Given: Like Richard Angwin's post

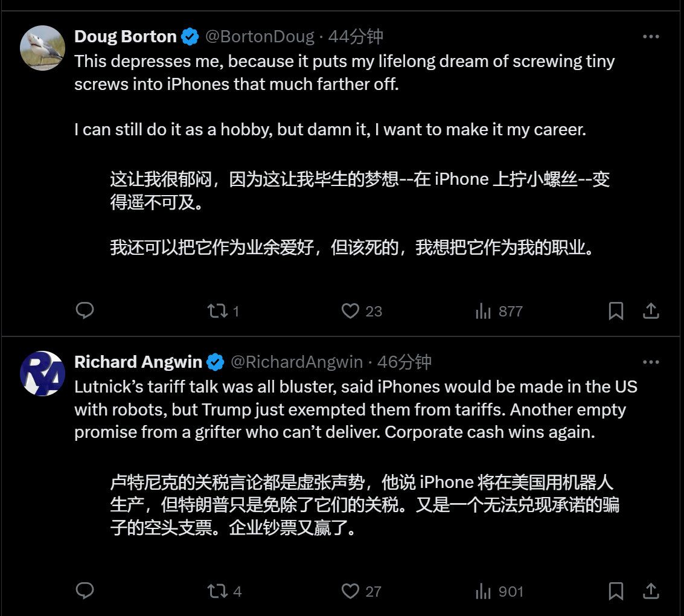Looking at the screenshot, I should (361, 591).
